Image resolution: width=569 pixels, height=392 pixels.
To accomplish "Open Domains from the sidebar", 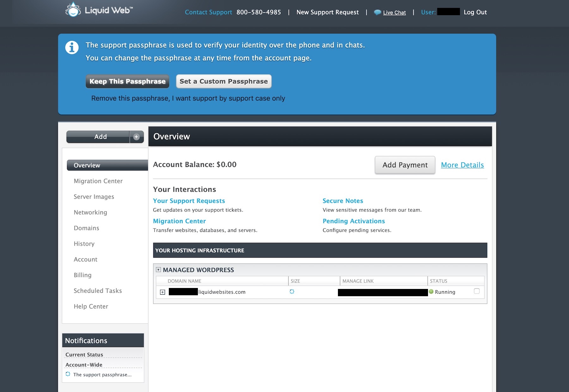I will click(86, 228).
